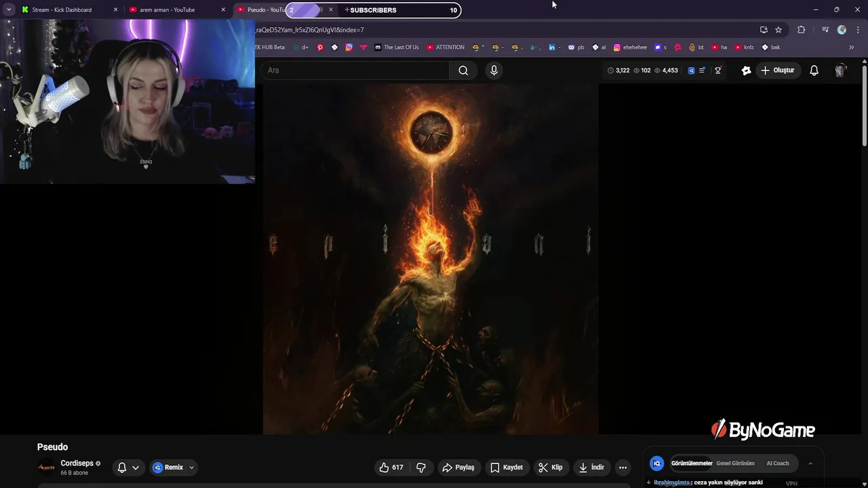Viewport: 868px width, 488px height.
Task: Open the 'ehehehee' Instagram bookmark
Action: point(630,47)
